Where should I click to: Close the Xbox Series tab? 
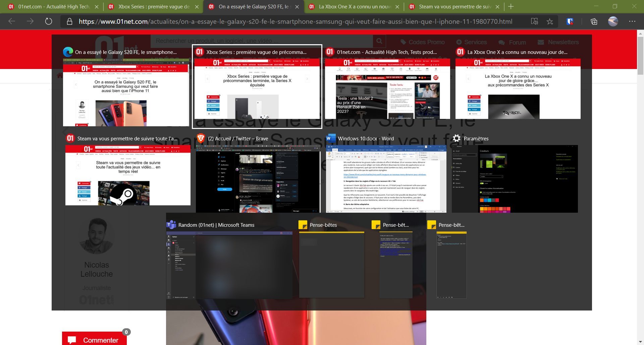click(x=197, y=7)
